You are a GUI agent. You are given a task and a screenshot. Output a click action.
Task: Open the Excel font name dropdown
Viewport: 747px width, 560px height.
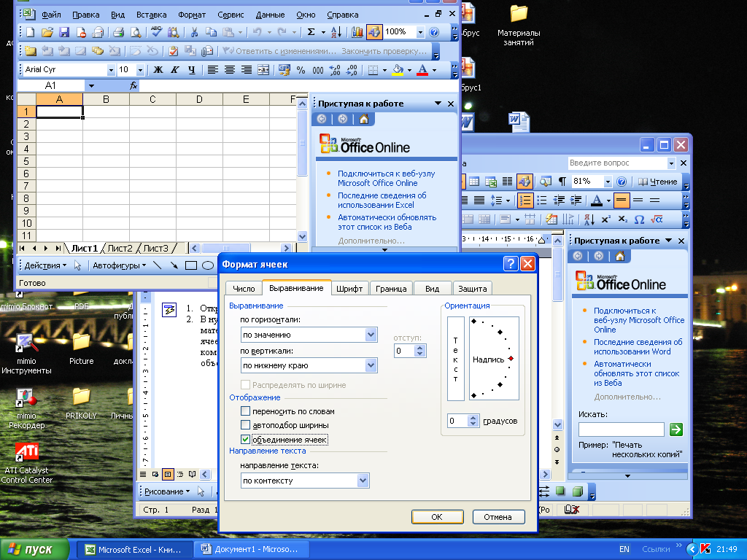(111, 70)
